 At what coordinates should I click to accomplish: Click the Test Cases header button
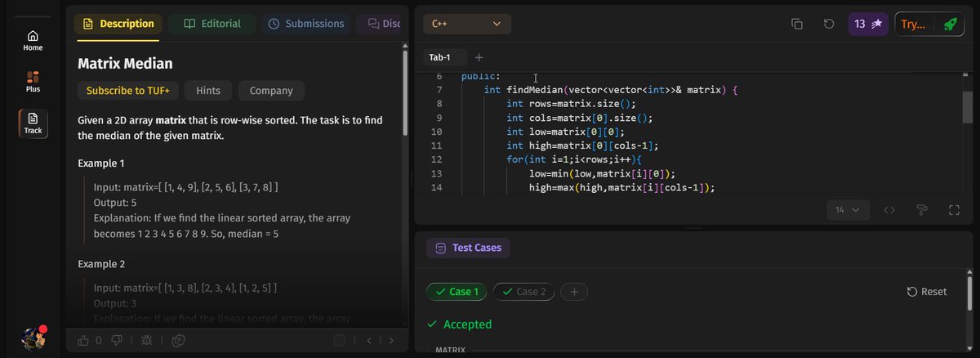pyautogui.click(x=469, y=248)
